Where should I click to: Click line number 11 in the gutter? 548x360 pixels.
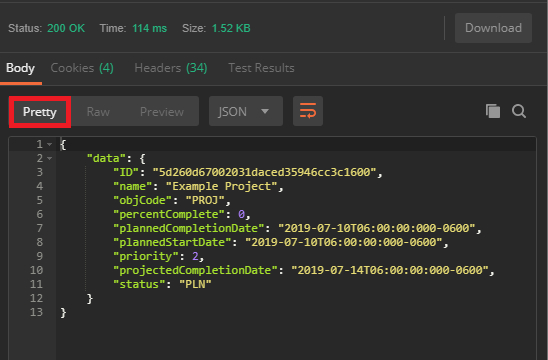36,284
